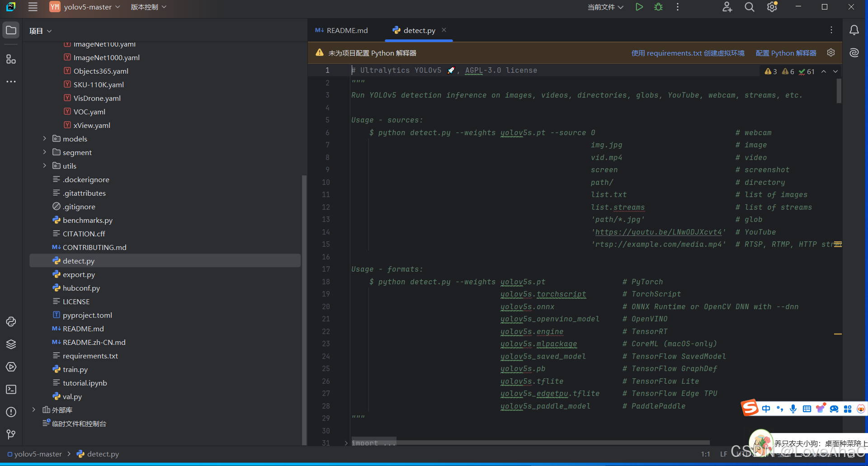Open Code With Me user icon
The image size is (868, 466).
pyautogui.click(x=727, y=7)
